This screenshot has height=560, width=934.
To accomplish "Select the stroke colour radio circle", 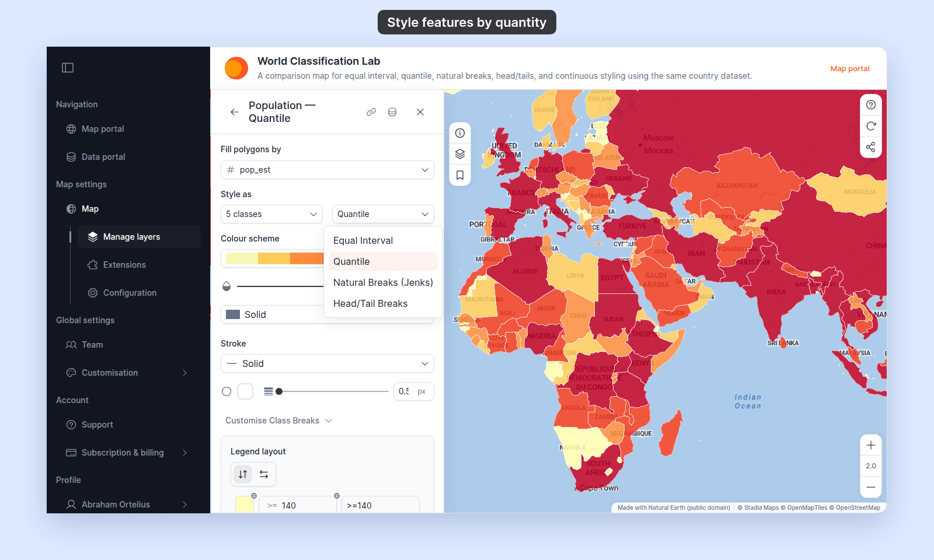I will tap(226, 391).
